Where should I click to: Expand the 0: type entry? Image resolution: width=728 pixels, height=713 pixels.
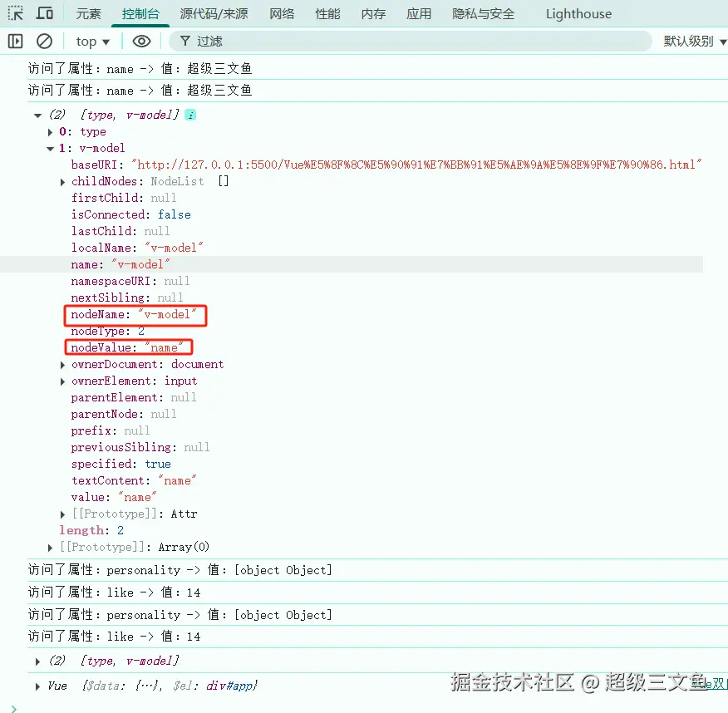point(50,132)
